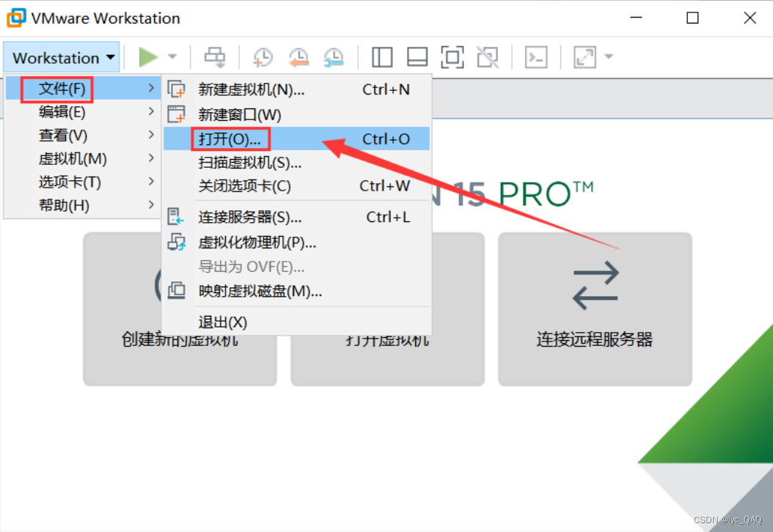Close the VMware Workstation window
Viewport: 773px width, 532px height.
click(x=750, y=18)
